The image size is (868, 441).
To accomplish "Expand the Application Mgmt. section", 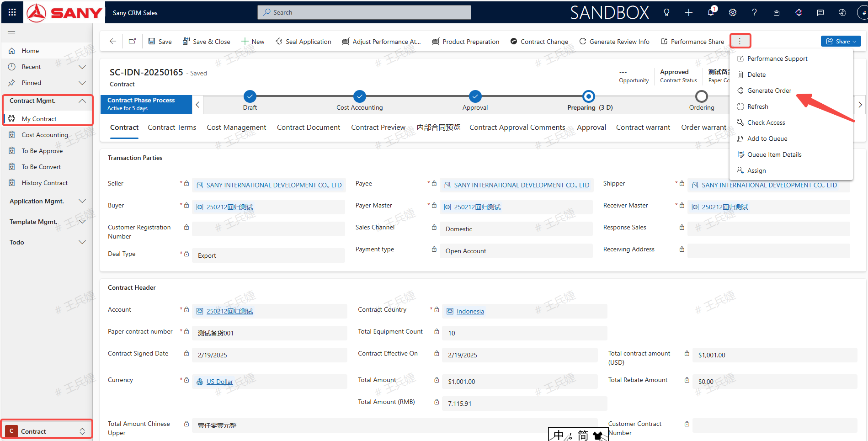I will pyautogui.click(x=82, y=201).
